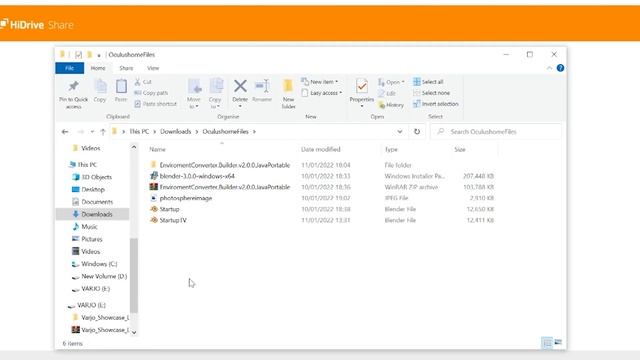Screen dimensions: 640x360
Task: Click the History command
Action: click(391, 105)
